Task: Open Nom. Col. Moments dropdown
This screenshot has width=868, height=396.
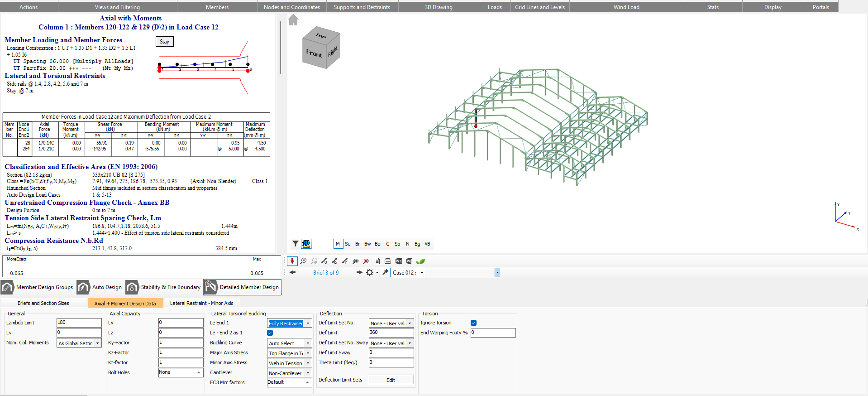Action: click(97, 343)
